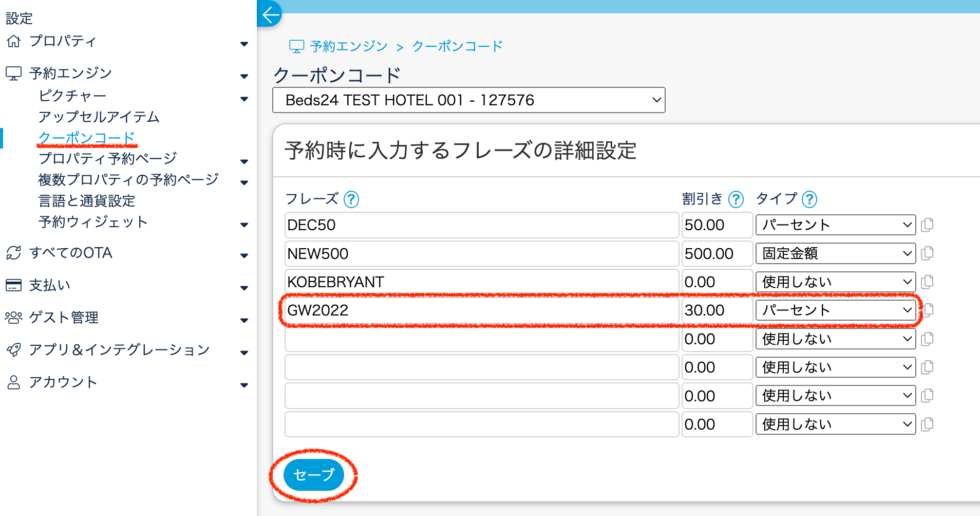Click help icon next to フレーズ label
980x516 pixels.
pos(351,199)
